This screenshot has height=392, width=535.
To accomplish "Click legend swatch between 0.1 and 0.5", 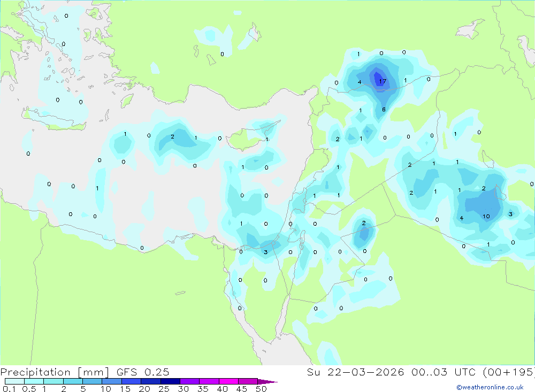I will point(14,381).
